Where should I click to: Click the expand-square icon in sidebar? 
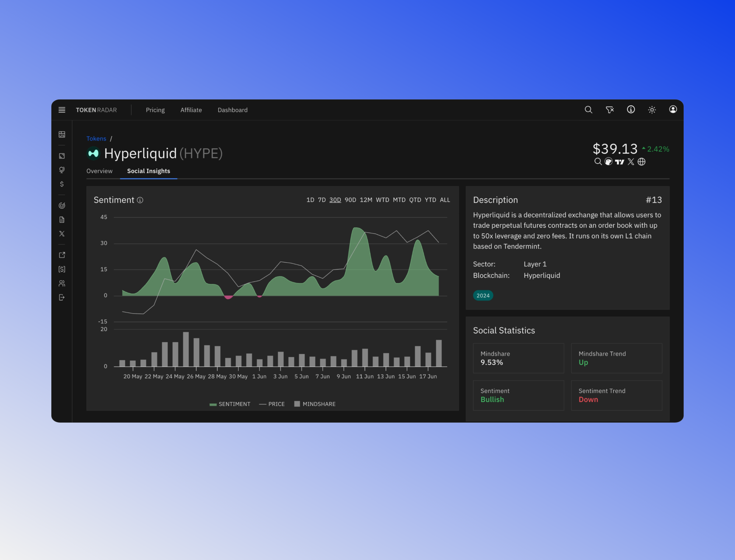click(x=62, y=156)
